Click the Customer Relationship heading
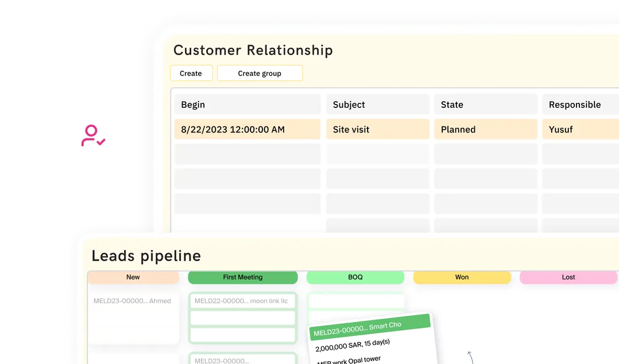 (253, 50)
